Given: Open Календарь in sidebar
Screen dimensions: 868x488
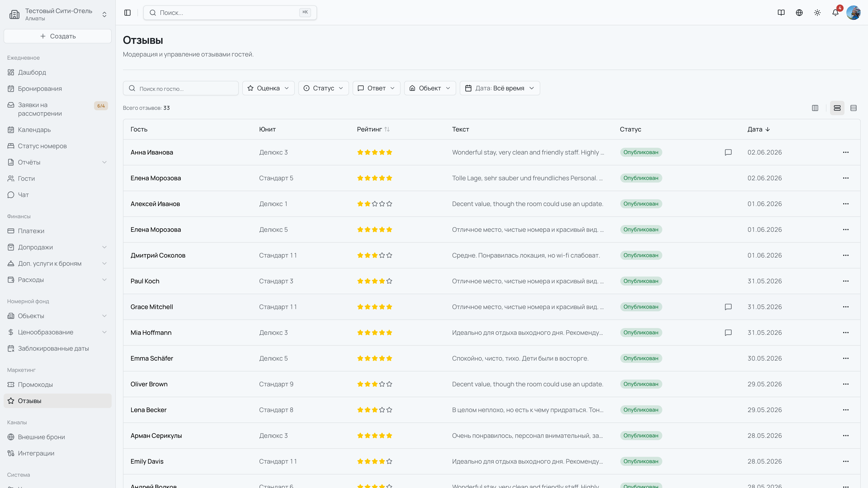Looking at the screenshot, I should click(x=58, y=130).
